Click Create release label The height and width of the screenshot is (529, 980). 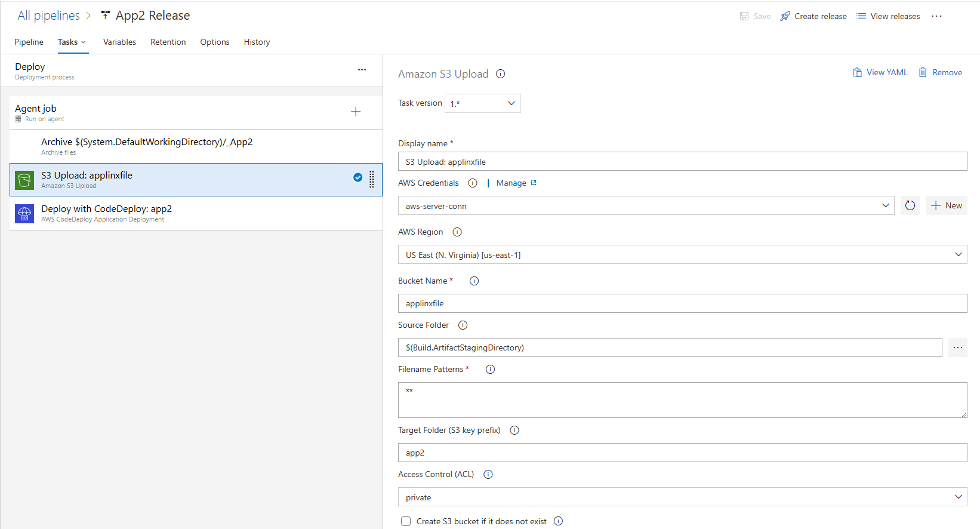click(x=821, y=16)
